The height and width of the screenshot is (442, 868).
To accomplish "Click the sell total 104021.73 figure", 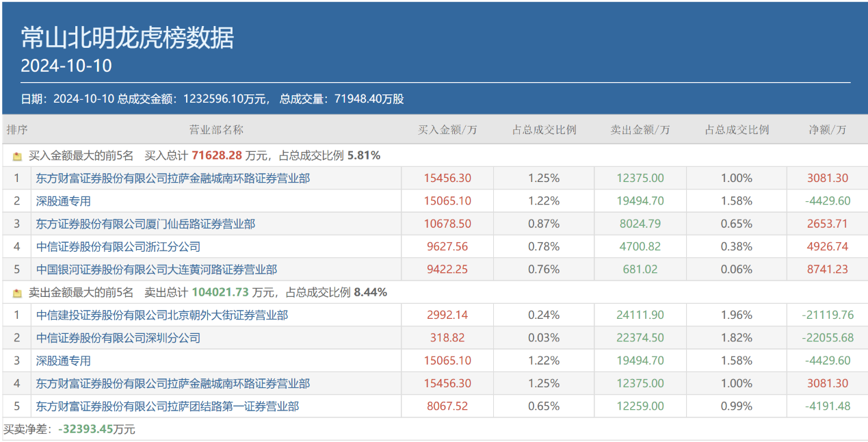I will [220, 293].
